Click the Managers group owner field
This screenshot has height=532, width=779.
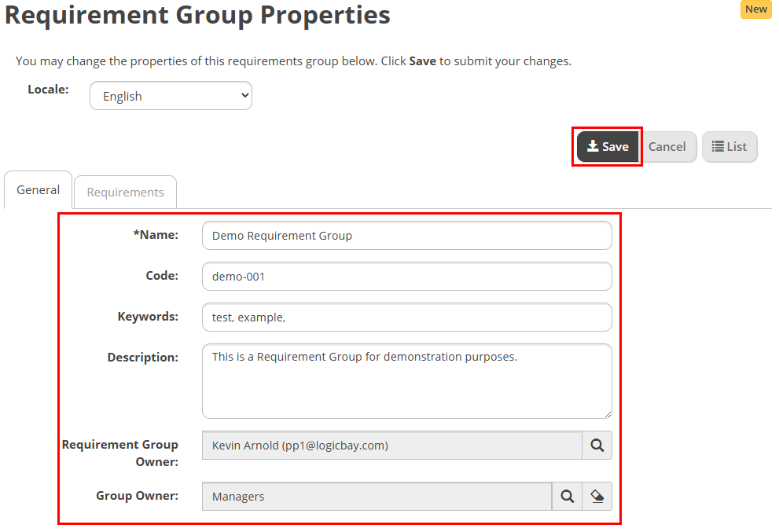pos(377,497)
